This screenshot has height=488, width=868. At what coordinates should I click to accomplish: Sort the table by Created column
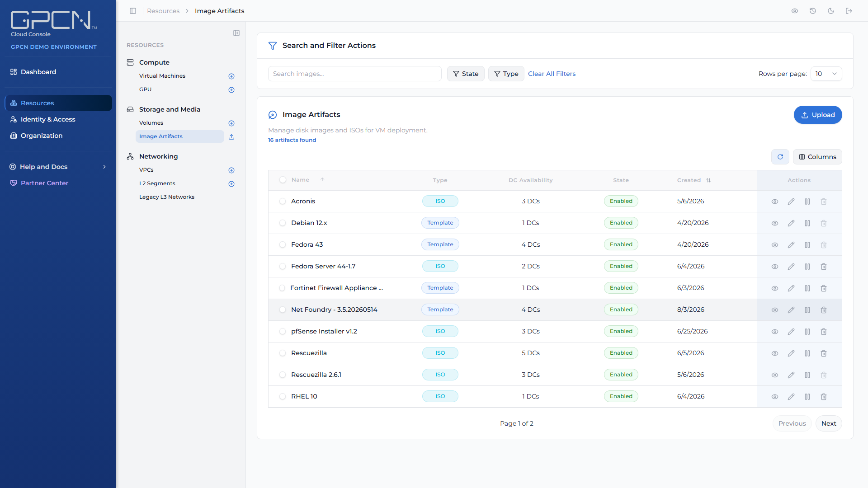pos(693,180)
